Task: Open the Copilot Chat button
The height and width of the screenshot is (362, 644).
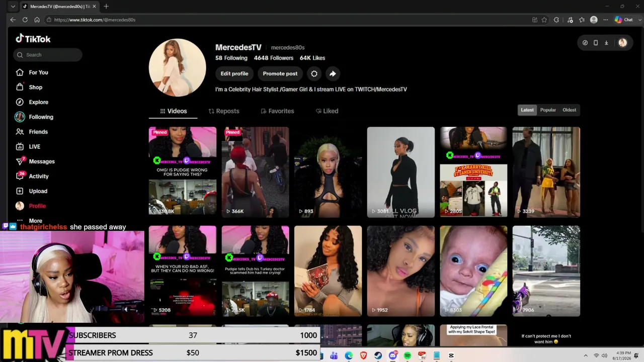Action: coord(624,20)
